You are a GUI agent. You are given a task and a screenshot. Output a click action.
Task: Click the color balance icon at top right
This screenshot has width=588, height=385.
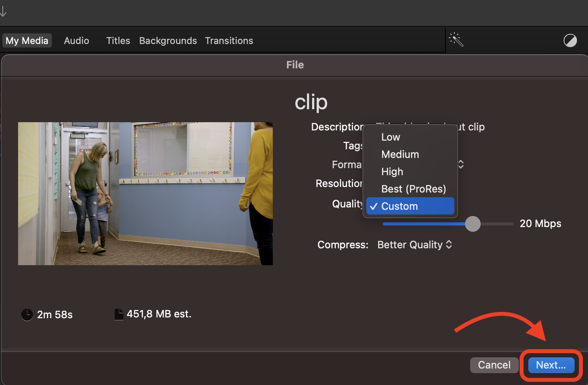pos(570,40)
